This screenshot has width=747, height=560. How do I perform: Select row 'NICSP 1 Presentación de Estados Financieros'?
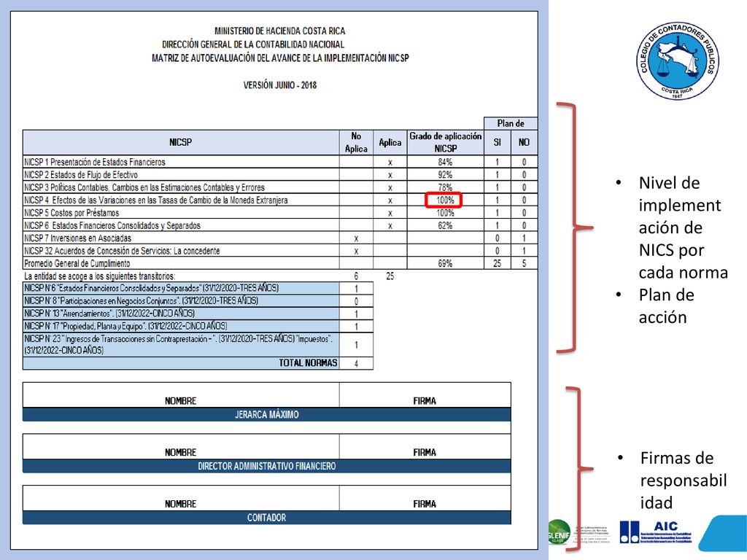280,161
